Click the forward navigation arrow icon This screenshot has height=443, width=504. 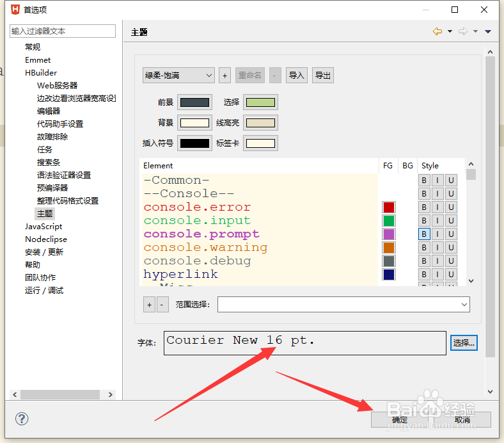[x=463, y=31]
